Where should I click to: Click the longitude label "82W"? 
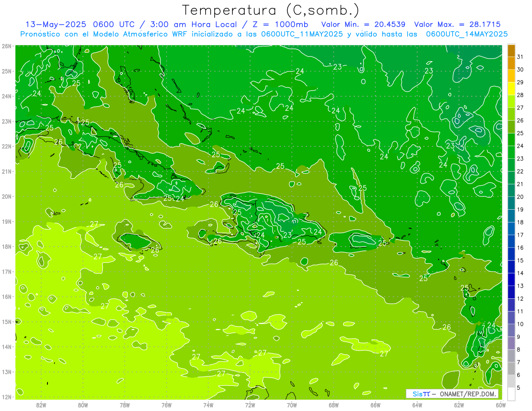(41, 405)
